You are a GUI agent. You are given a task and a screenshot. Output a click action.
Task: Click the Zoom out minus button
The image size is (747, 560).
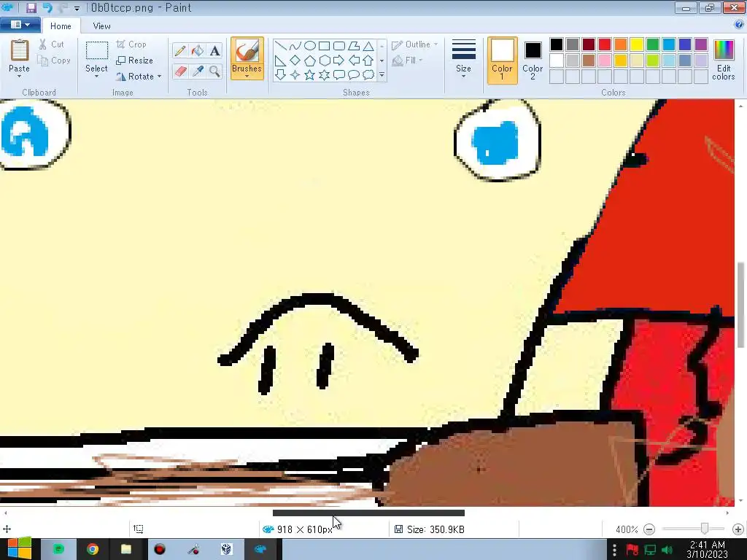point(649,529)
